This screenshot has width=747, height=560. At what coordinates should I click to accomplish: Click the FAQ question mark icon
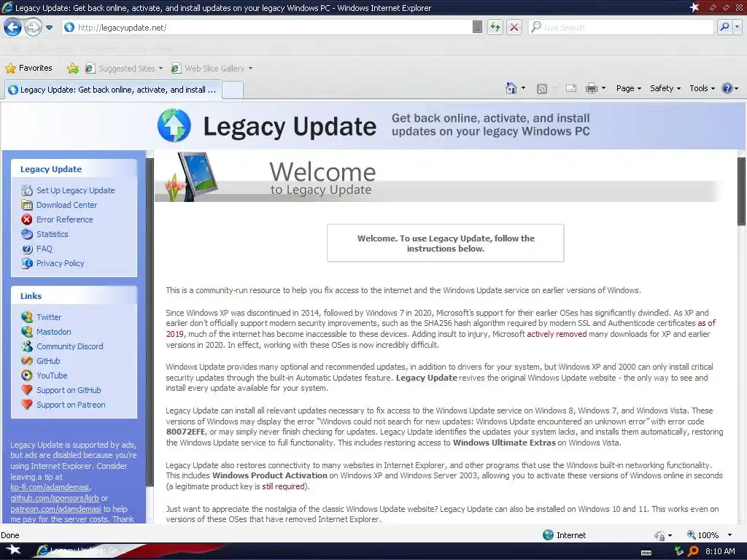[27, 249]
